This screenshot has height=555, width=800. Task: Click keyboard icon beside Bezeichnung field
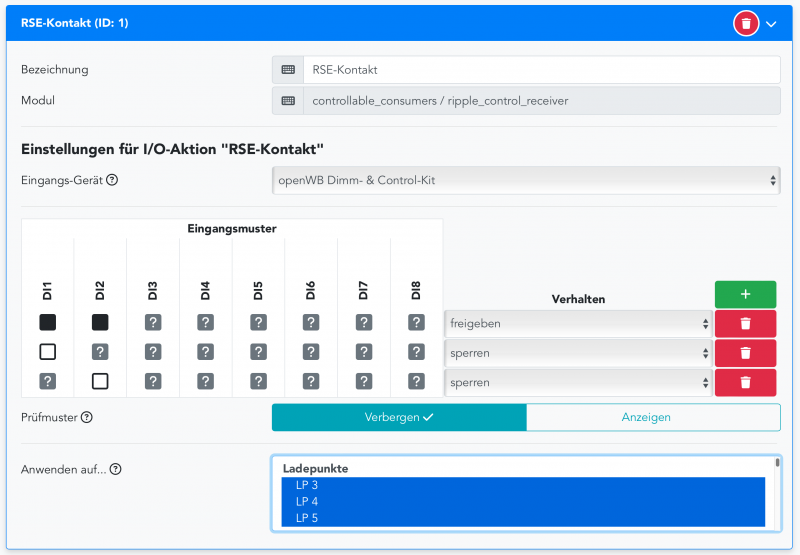point(288,70)
